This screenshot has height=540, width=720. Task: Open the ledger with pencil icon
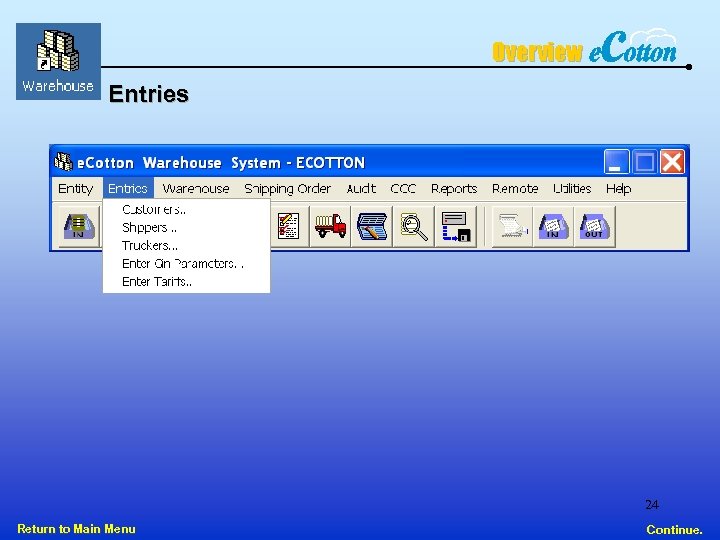pos(371,226)
